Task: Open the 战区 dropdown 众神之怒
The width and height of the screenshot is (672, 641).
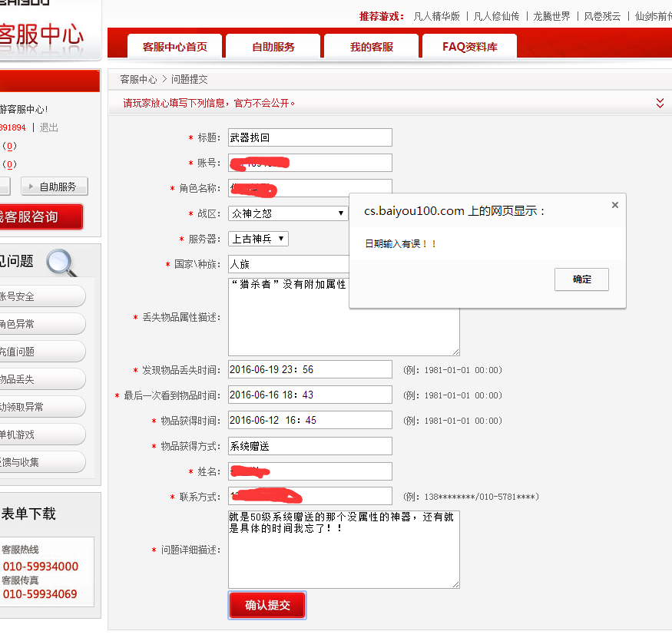Action: pyautogui.click(x=288, y=213)
